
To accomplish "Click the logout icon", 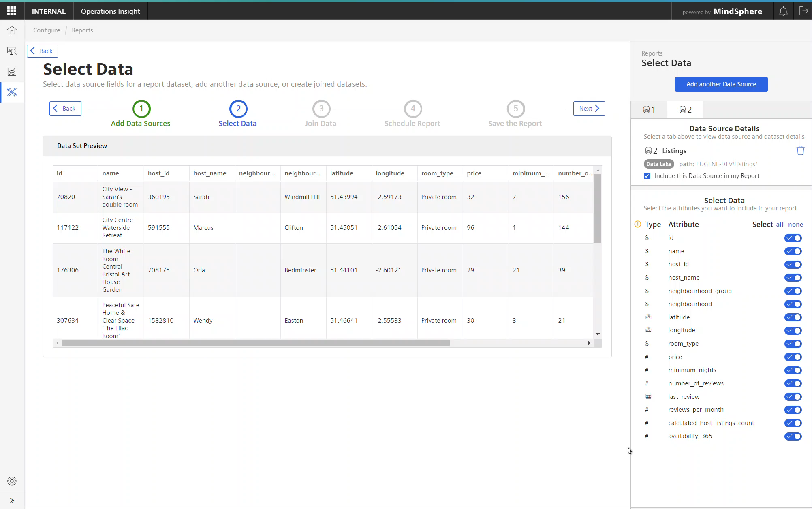I will 803,11.
